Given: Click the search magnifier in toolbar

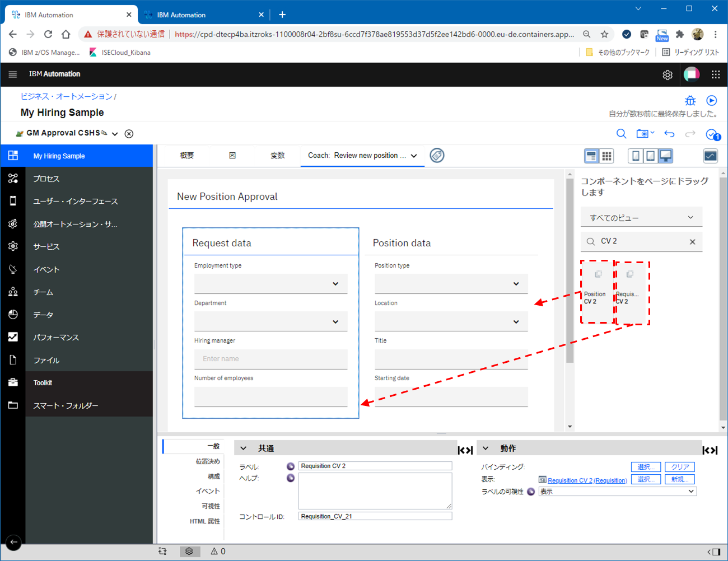Looking at the screenshot, I should pos(622,134).
